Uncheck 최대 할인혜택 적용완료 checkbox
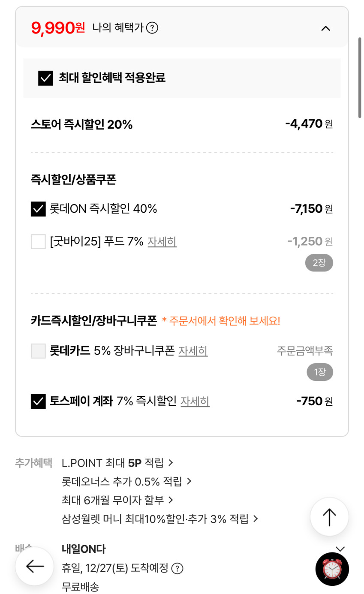Image resolution: width=364 pixels, height=594 pixels. (45, 78)
